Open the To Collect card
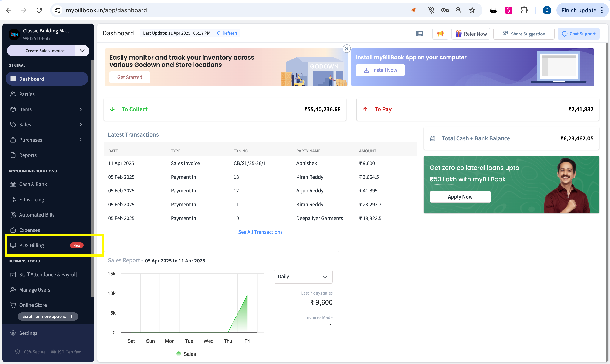The width and height of the screenshot is (610, 364). coord(225,109)
